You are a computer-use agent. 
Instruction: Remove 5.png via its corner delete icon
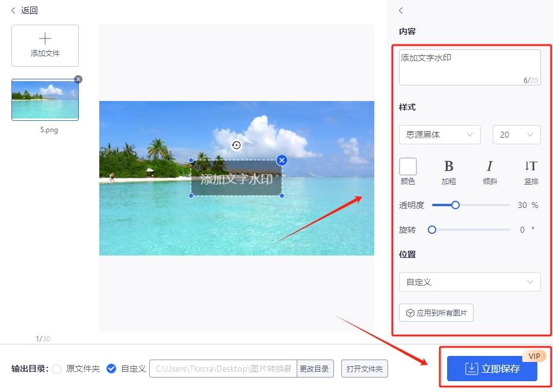[x=78, y=79]
